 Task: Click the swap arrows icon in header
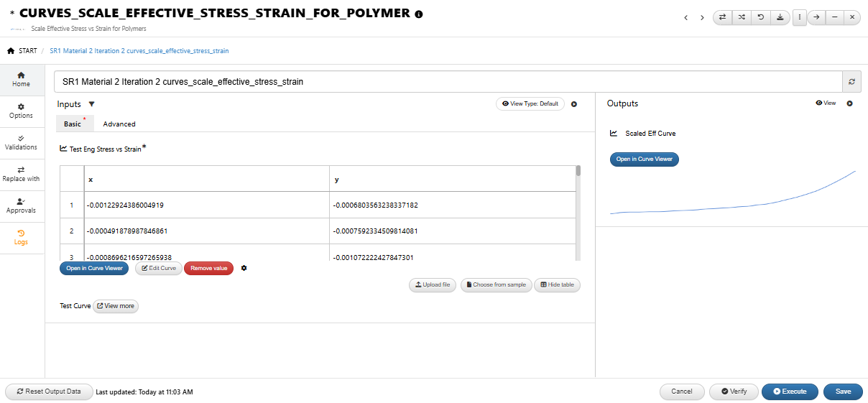[722, 17]
